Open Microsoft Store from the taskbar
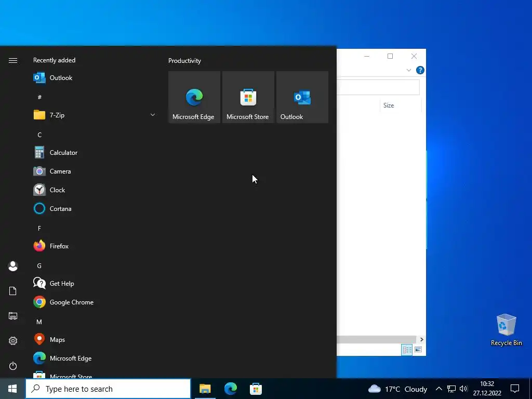 click(x=256, y=389)
